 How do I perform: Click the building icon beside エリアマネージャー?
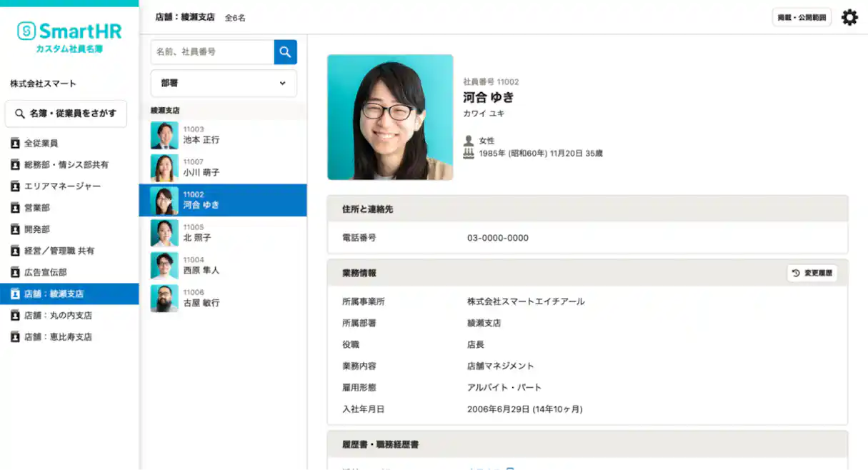[x=14, y=186]
